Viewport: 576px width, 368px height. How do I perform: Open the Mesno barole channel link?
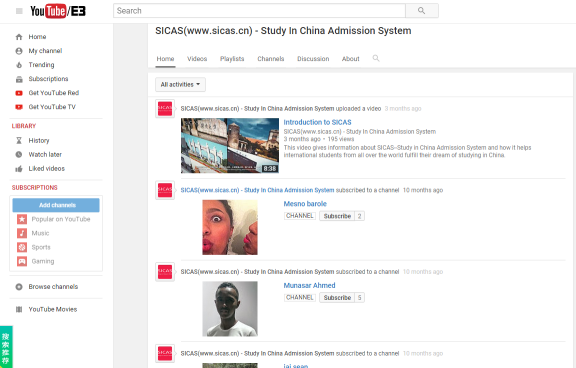point(305,204)
